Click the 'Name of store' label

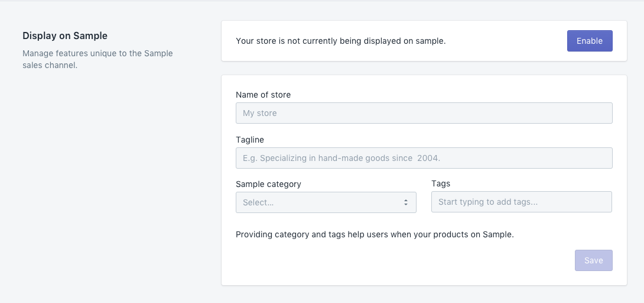(264, 95)
